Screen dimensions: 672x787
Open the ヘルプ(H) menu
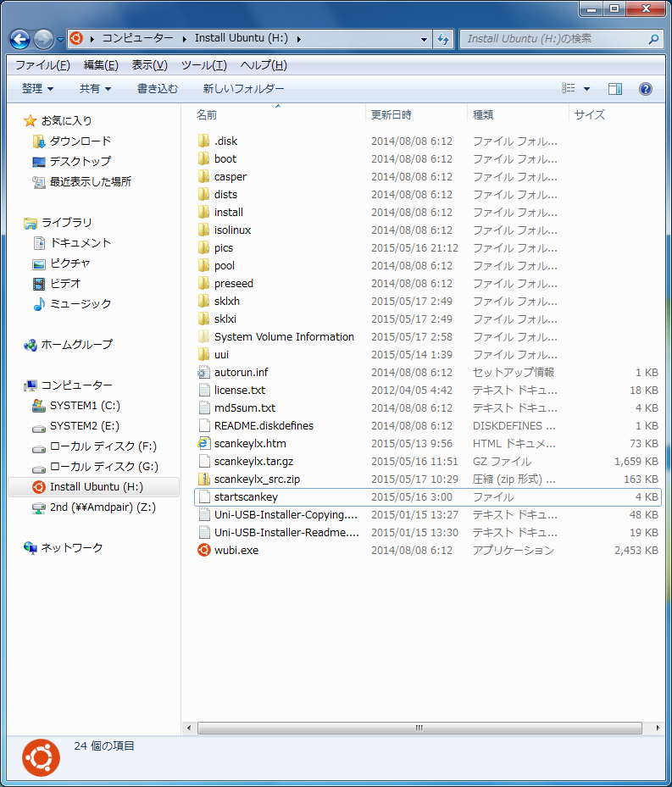point(264,65)
